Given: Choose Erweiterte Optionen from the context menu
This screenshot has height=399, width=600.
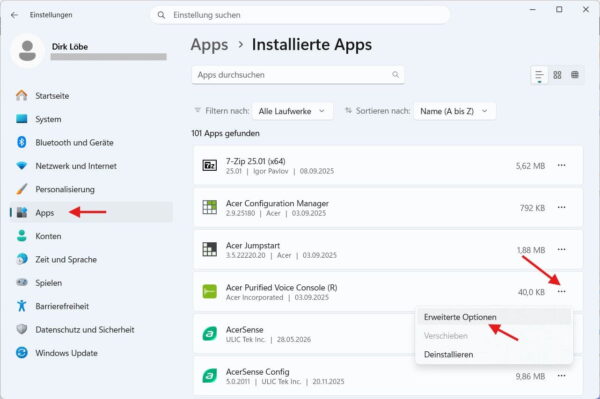Looking at the screenshot, I should click(x=494, y=317).
